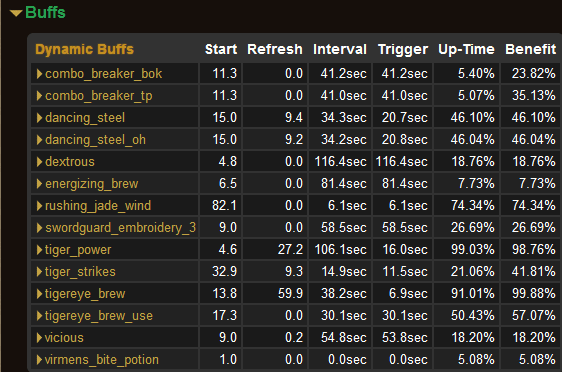
Task: Click the Benefit column header
Action: coord(530,49)
